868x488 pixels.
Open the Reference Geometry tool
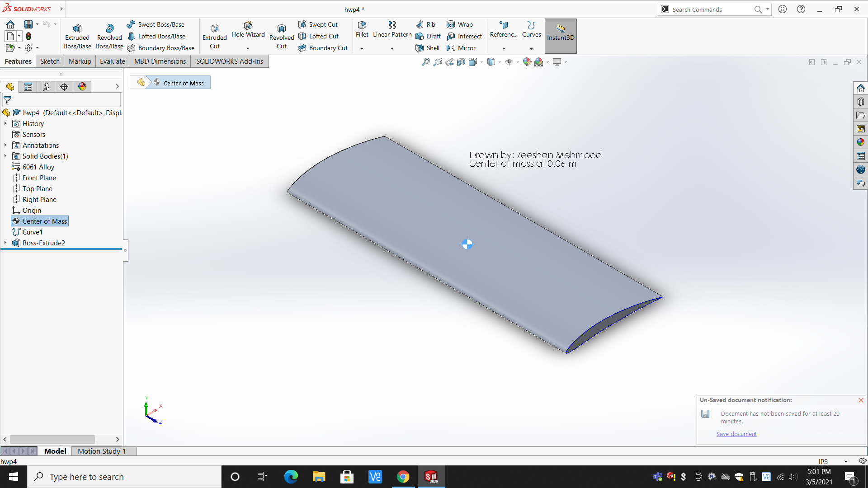click(504, 30)
